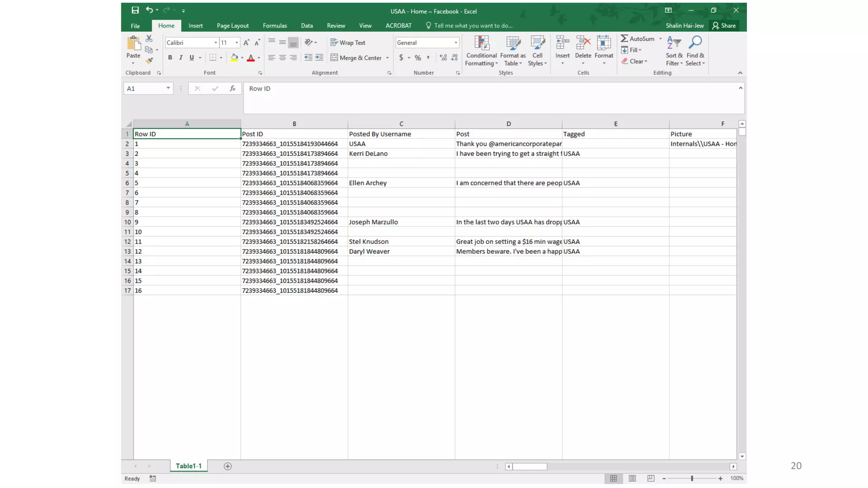The height and width of the screenshot is (488, 868).
Task: Open the General number format dropdown
Action: (456, 42)
